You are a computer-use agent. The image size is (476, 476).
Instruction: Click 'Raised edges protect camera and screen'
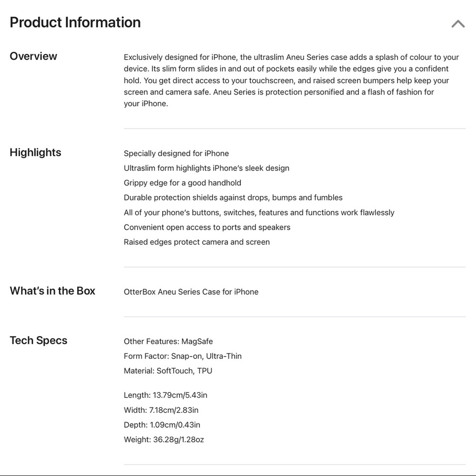[197, 242]
